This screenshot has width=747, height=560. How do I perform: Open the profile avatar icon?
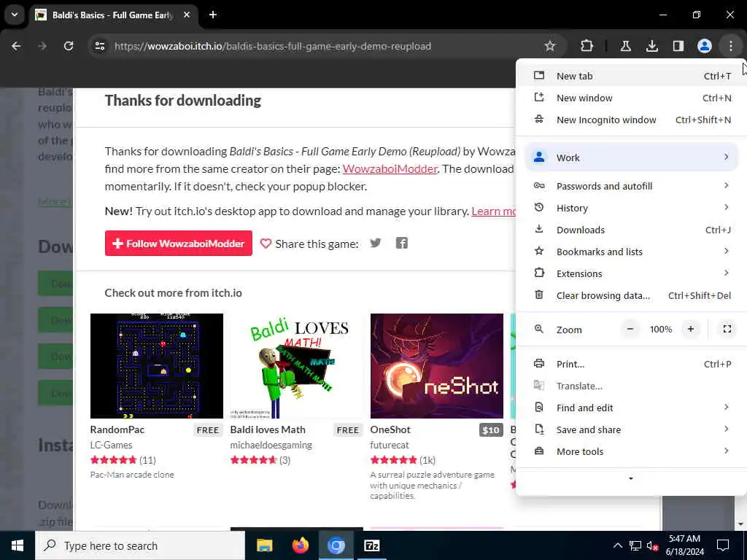click(x=704, y=46)
